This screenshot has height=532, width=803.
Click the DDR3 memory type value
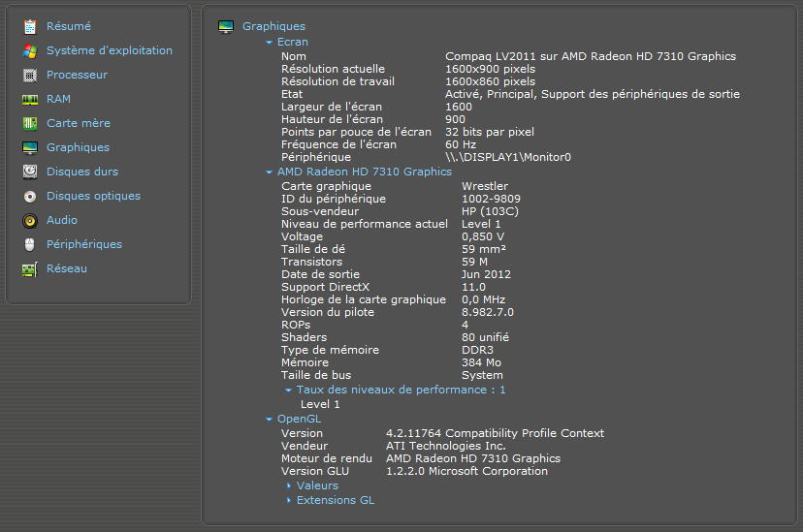[x=477, y=351]
